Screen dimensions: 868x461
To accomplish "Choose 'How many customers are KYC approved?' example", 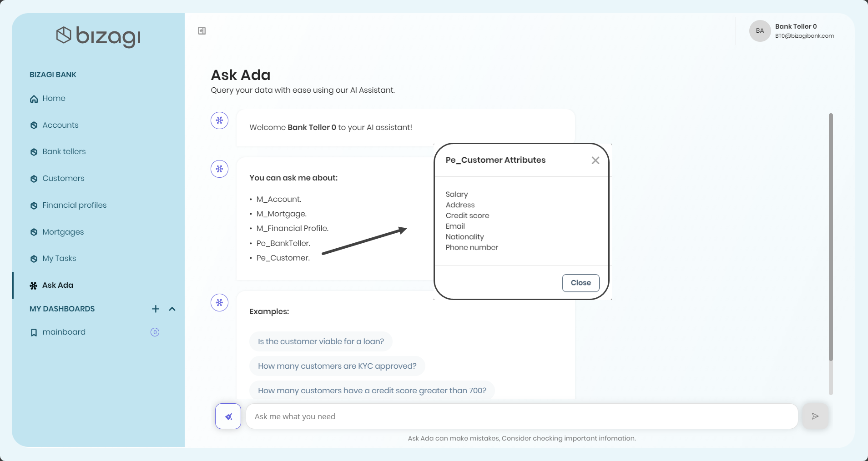I will pos(337,366).
